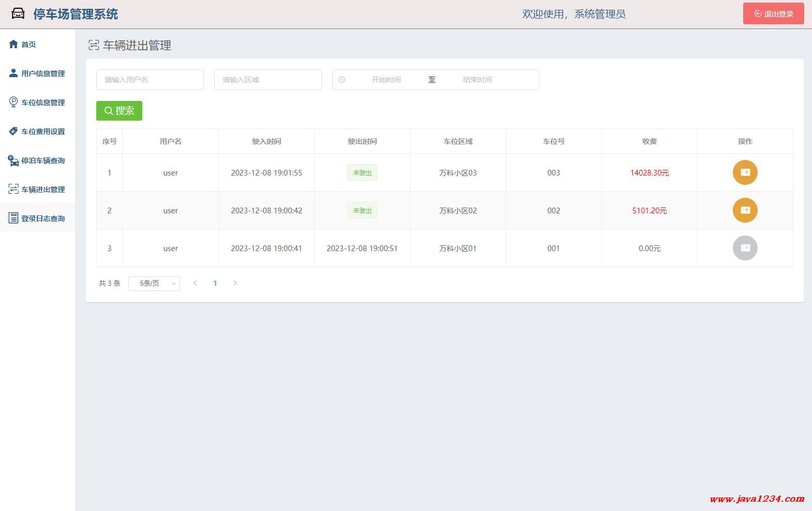Click the scan icon beside 车辆进出管理 in sidebar
The image size is (812, 511).
pos(13,189)
